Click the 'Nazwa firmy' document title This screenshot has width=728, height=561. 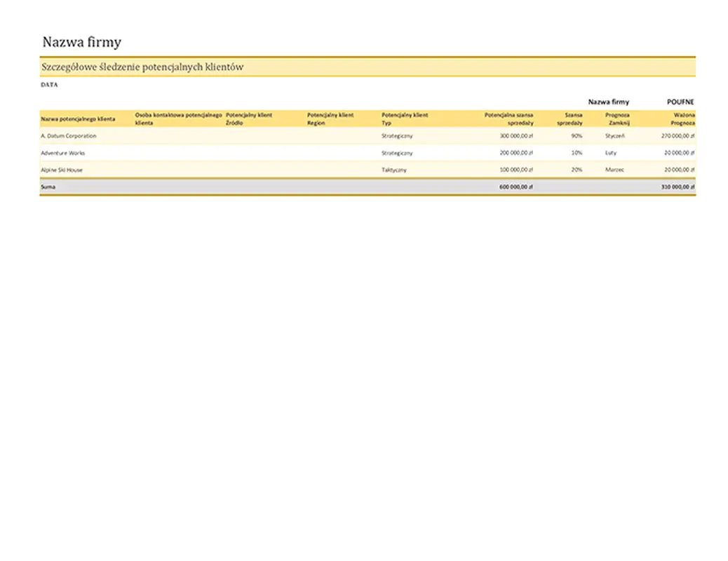click(x=81, y=42)
